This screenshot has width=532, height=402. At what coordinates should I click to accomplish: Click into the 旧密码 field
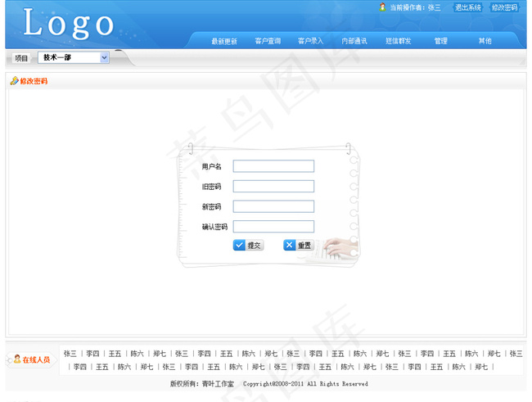[273, 187]
